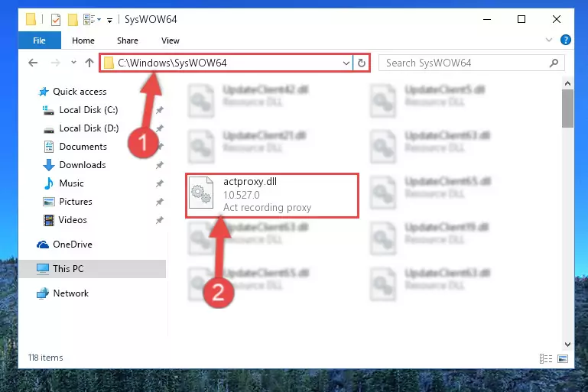
Task: Click Properties icon in quick access toolbar
Action: [56, 19]
